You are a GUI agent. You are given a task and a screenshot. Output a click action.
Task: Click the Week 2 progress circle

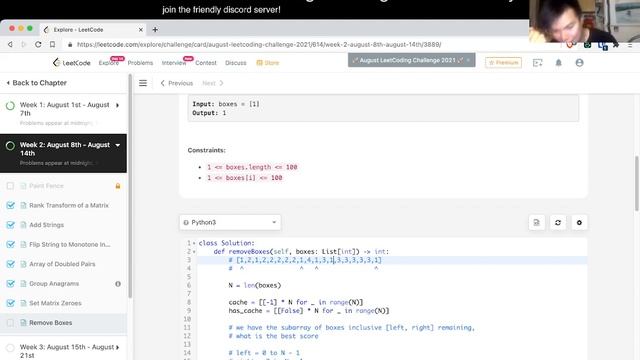10,146
